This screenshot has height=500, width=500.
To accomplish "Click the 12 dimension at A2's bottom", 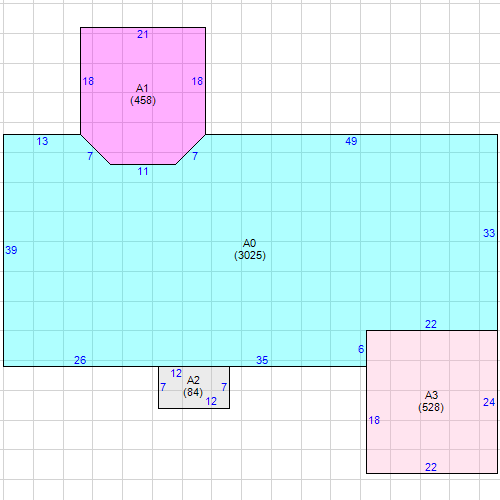I will [211, 401].
